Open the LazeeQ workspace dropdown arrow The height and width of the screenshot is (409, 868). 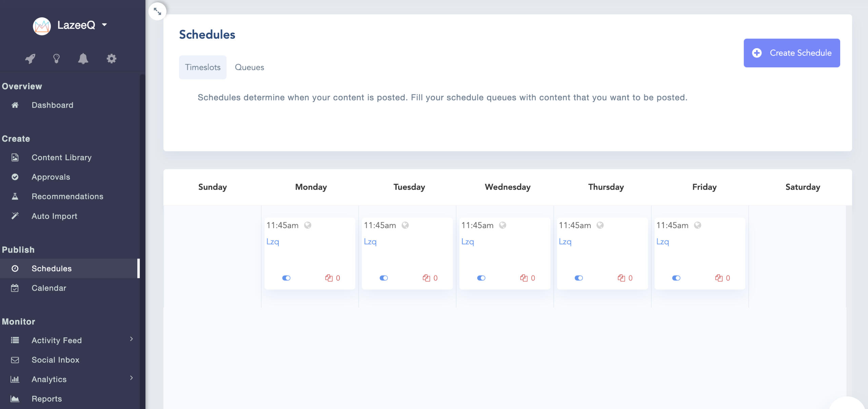[104, 25]
